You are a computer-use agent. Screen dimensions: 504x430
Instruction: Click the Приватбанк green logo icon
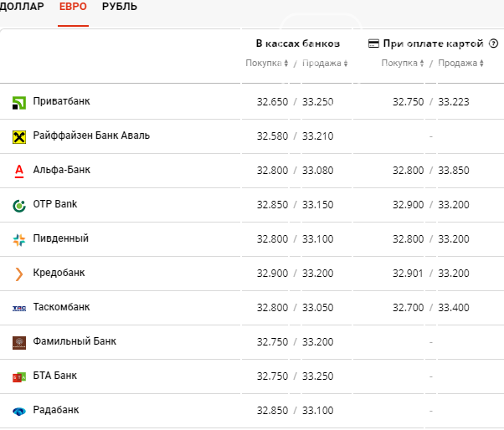[x=19, y=103]
